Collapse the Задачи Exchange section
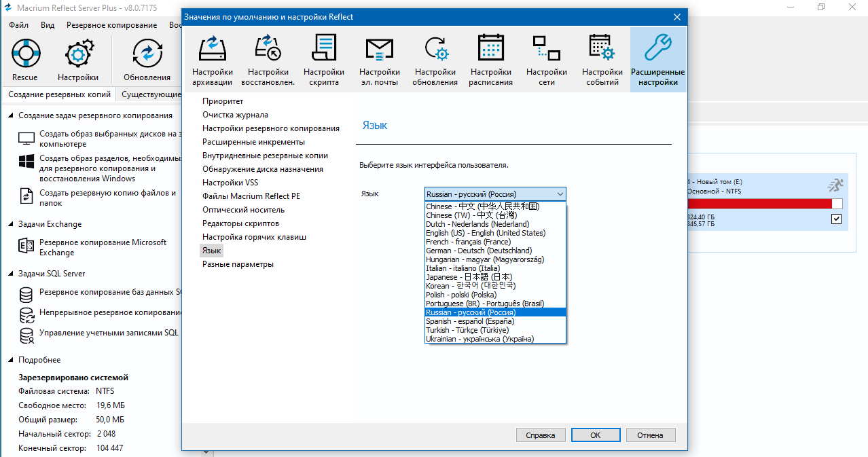The image size is (868, 457). point(12,224)
